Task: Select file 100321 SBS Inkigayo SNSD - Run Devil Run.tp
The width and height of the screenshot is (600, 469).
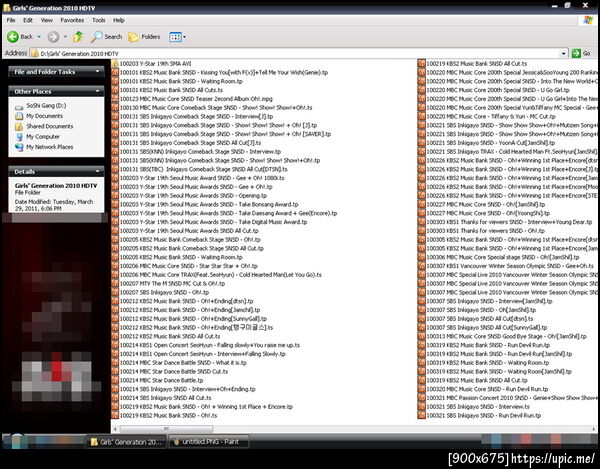Action: pos(480,415)
